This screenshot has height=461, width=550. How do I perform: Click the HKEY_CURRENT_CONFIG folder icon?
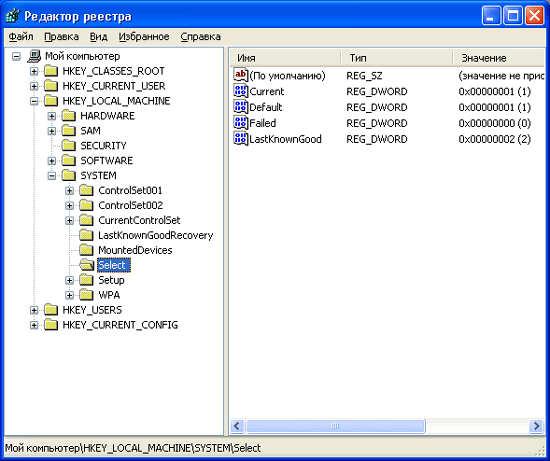click(51, 325)
